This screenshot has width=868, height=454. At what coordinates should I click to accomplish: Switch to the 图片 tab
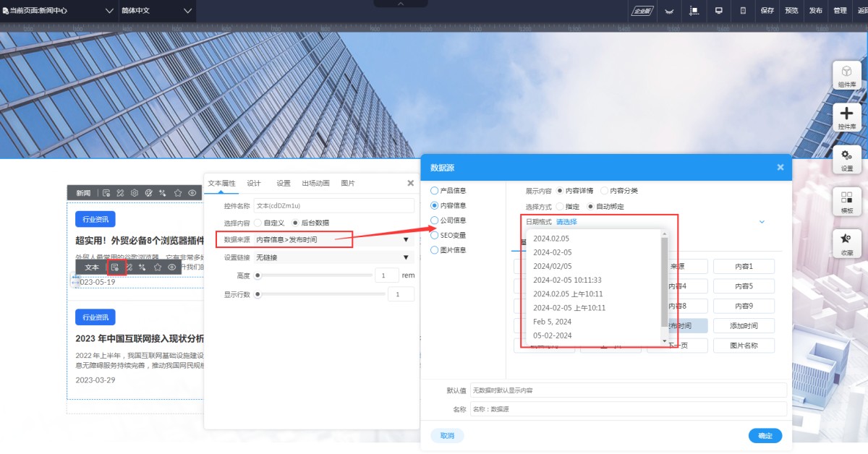[348, 184]
